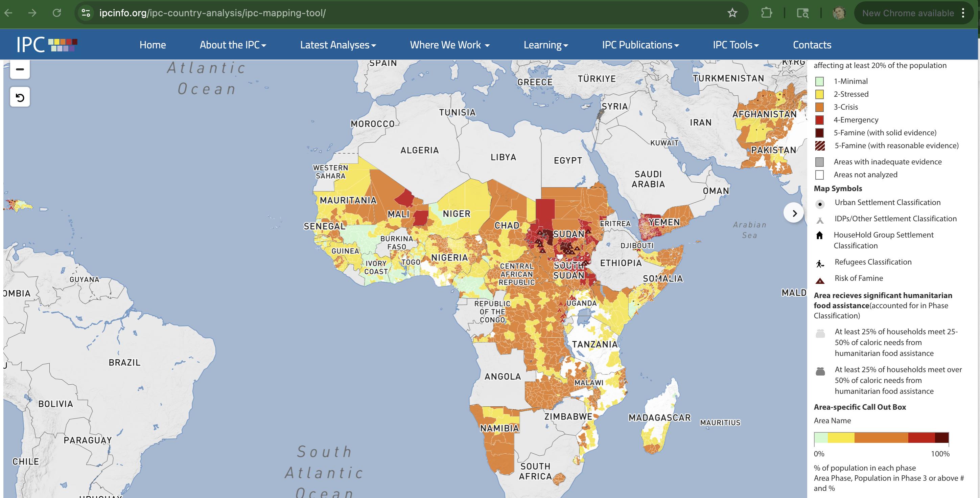Screen dimensions: 980x498
Task: Open the Chrome profile avatar
Action: click(x=839, y=13)
